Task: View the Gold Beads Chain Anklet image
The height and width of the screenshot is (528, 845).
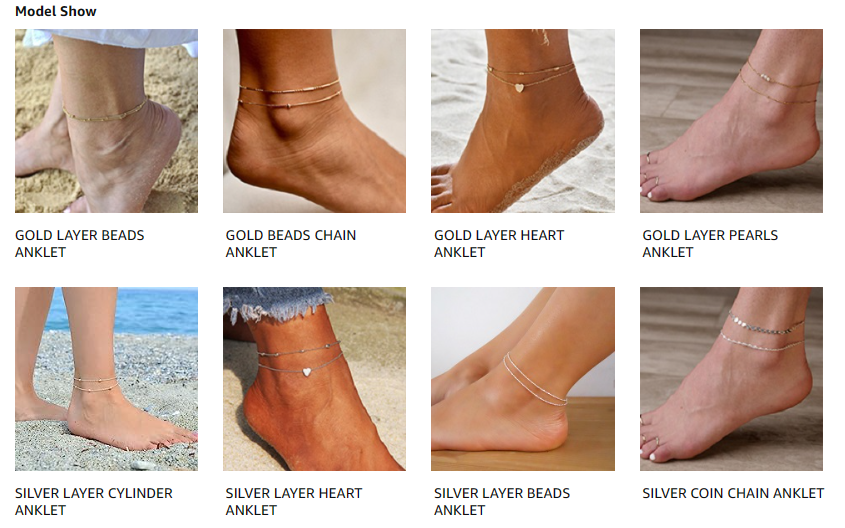Action: point(314,121)
